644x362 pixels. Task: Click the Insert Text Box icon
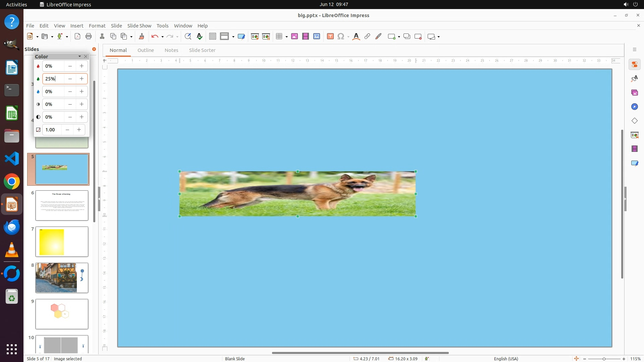click(x=330, y=37)
